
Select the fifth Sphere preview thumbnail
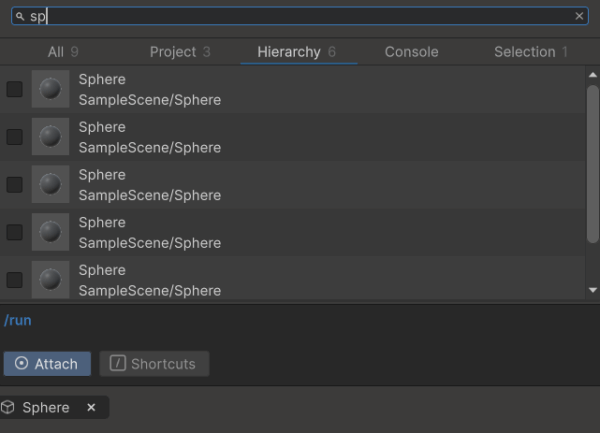[50, 279]
